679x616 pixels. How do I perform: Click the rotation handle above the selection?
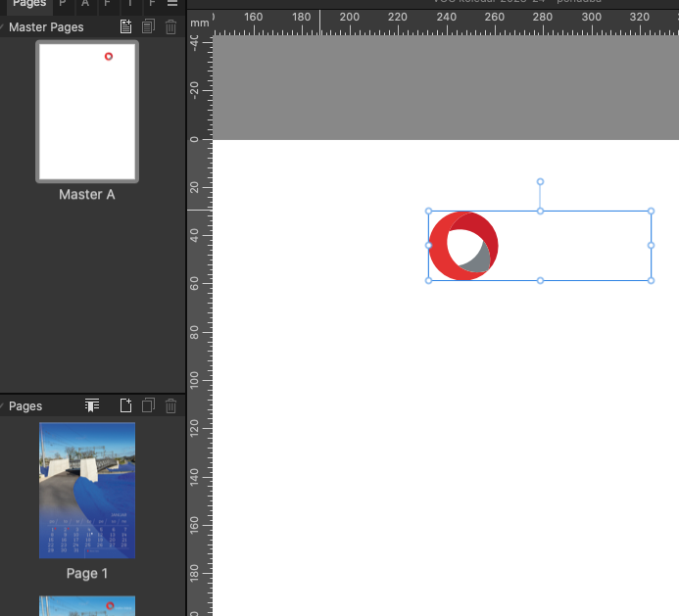coord(540,182)
